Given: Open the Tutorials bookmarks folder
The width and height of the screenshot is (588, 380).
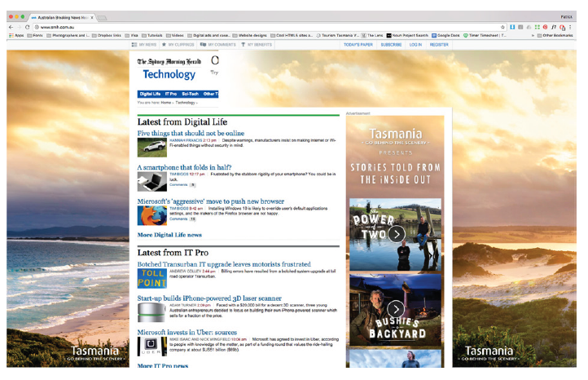Looking at the screenshot, I should 151,35.
